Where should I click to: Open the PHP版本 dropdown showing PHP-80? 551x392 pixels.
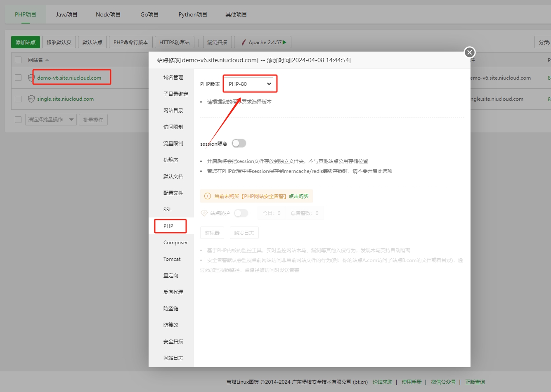point(250,84)
